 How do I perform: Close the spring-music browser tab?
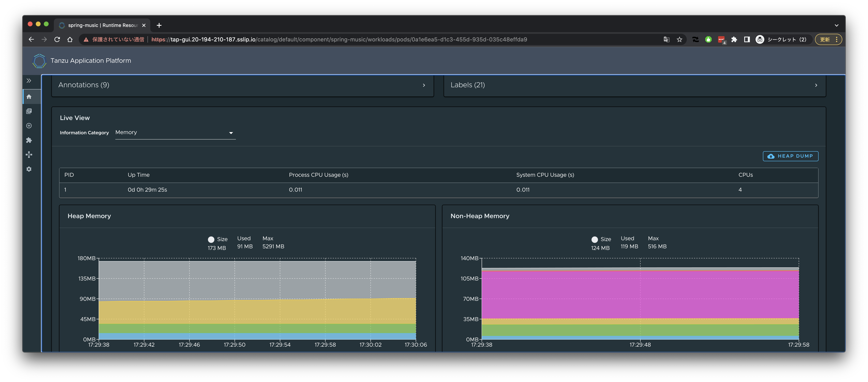(x=144, y=25)
